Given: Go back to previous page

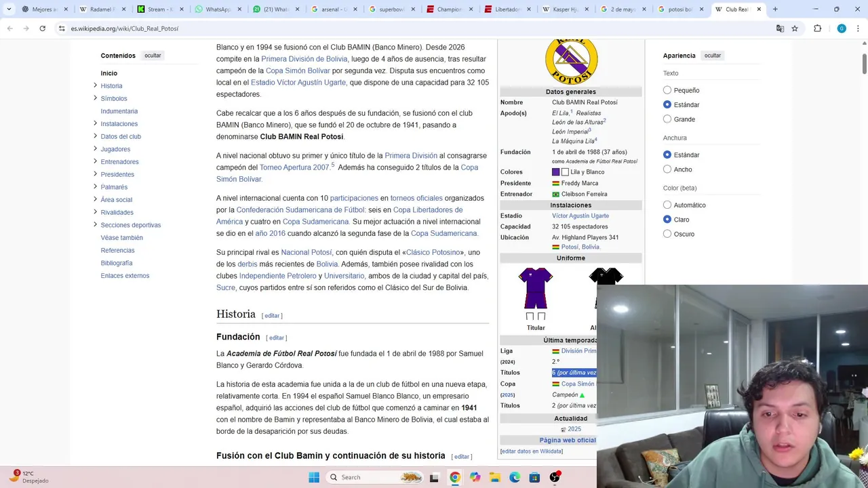Looking at the screenshot, I should (9, 28).
